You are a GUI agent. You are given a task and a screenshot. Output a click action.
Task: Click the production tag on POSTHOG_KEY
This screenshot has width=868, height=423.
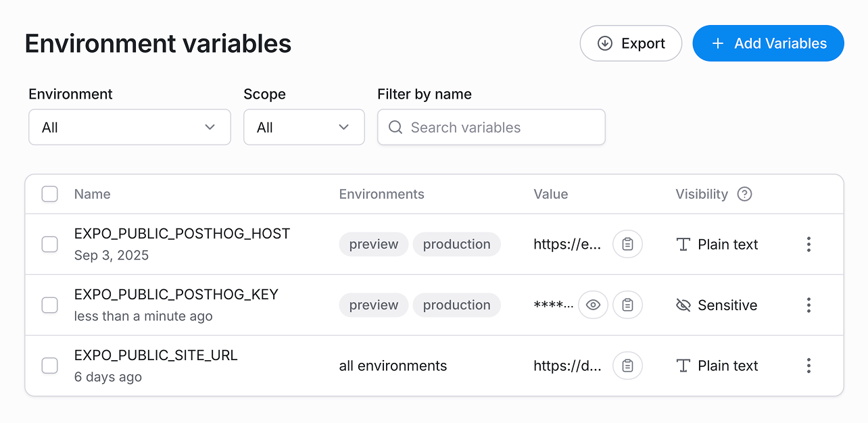pos(456,305)
